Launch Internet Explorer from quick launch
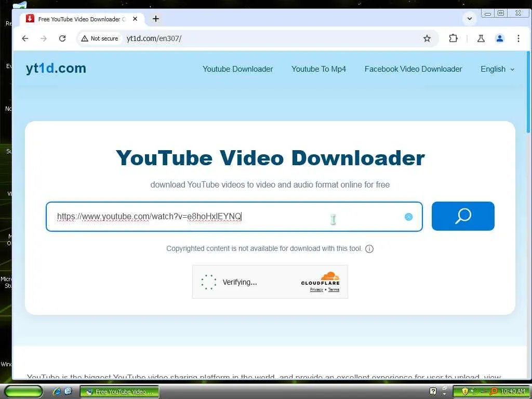 pos(57,391)
